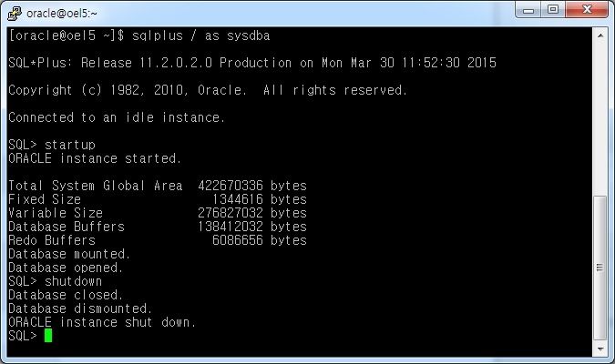Click the window title 'oracle@oel5:~'
This screenshot has height=364, width=615.
(x=62, y=14)
